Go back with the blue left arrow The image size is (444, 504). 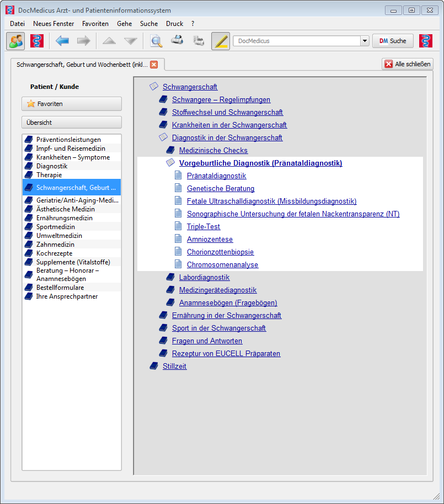pos(62,41)
